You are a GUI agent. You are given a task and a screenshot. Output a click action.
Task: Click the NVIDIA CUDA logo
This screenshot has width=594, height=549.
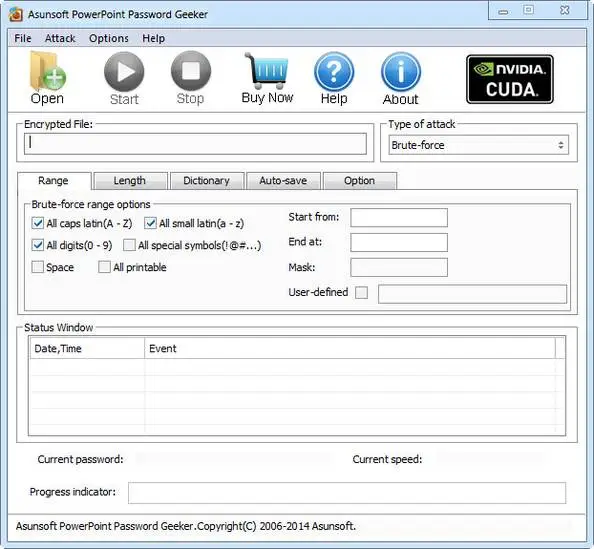point(510,79)
